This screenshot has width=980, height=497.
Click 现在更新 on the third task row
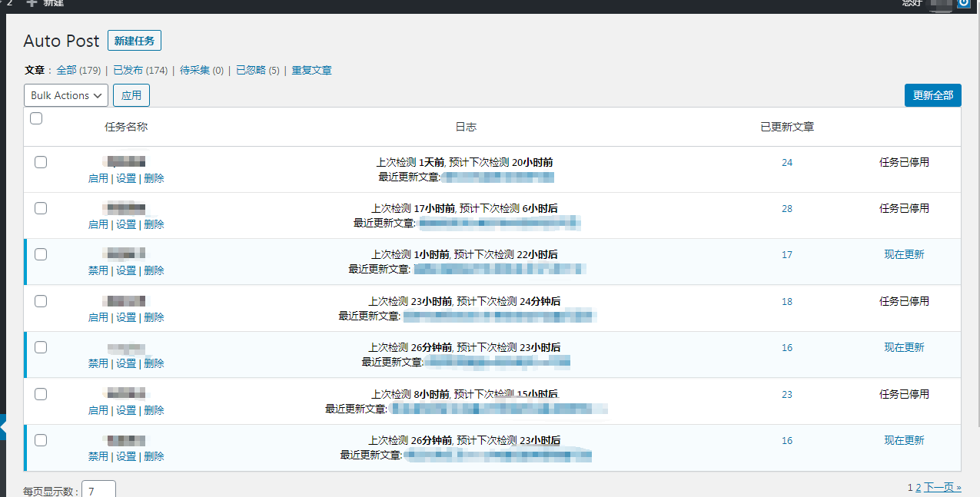904,254
